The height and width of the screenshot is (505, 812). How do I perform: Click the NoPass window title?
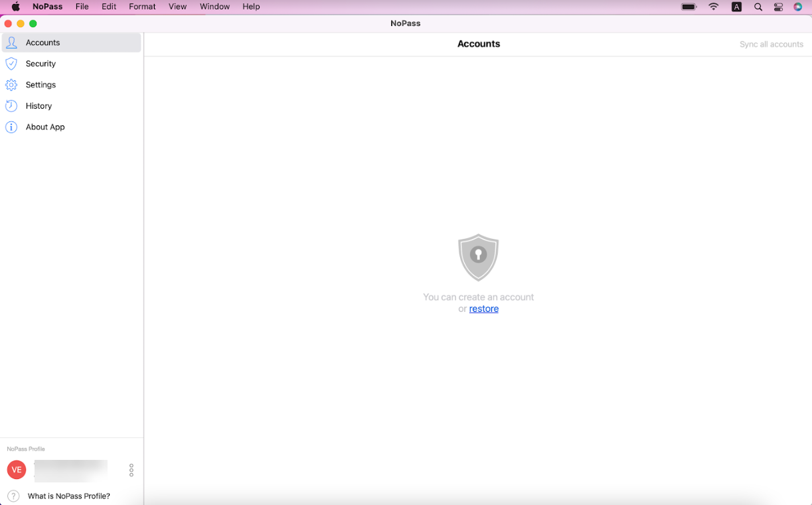(406, 24)
